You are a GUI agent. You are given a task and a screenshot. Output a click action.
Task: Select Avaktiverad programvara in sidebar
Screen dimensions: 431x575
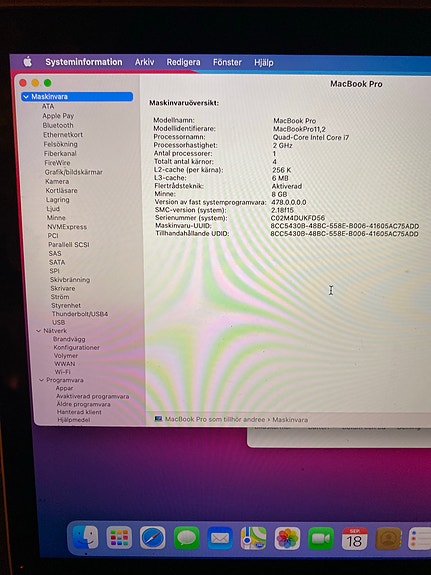coord(92,396)
